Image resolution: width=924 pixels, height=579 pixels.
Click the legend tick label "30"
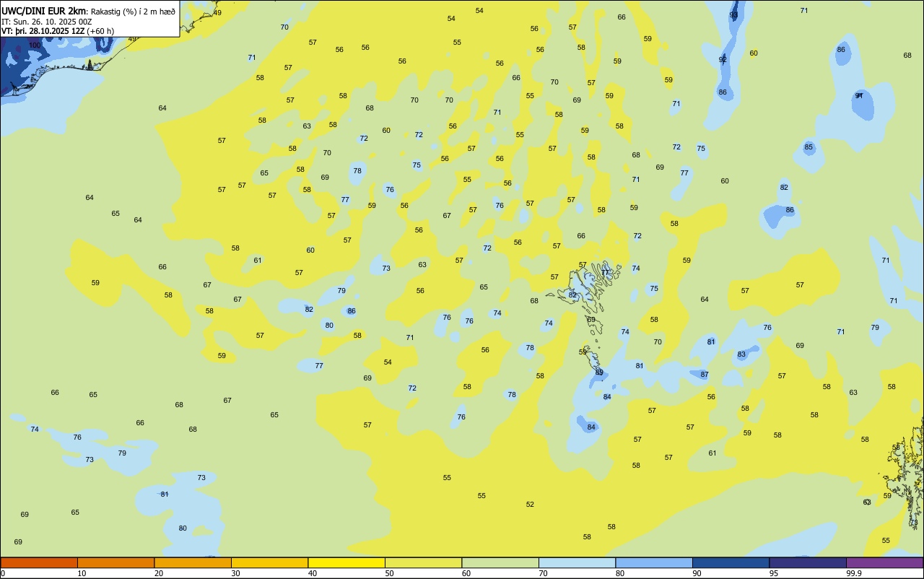coord(236,573)
